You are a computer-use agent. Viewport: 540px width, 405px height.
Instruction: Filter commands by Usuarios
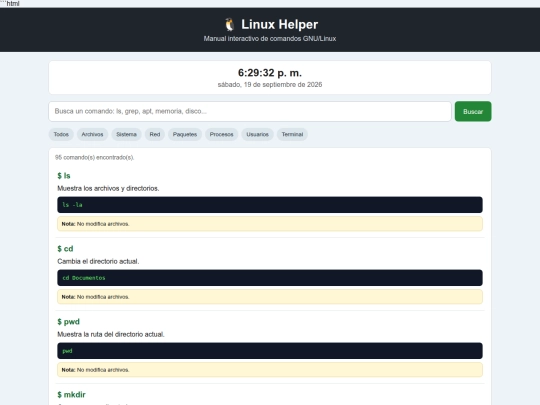point(257,134)
